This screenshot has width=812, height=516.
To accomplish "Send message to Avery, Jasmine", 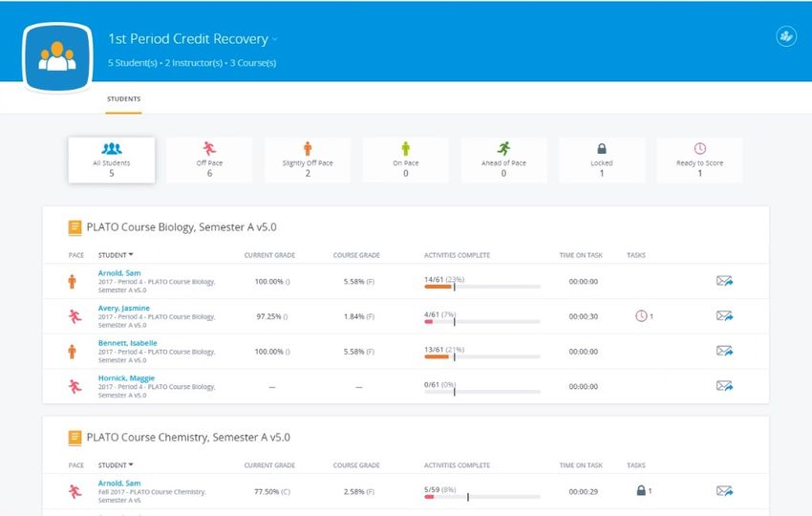I will point(724,315).
